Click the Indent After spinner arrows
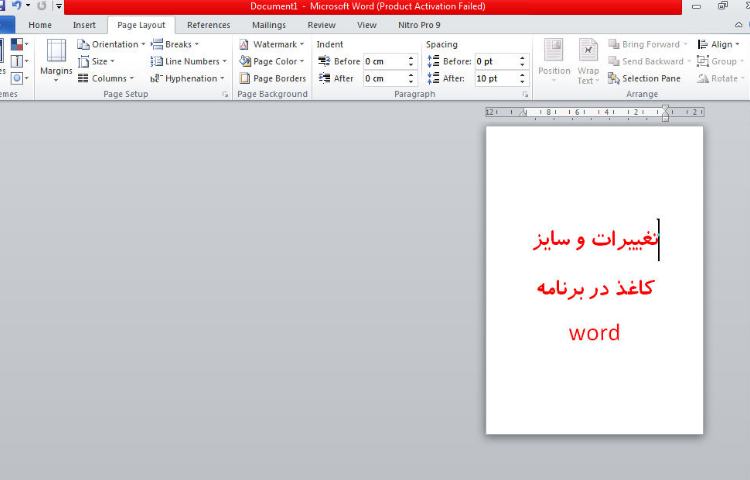The width and height of the screenshot is (750, 480). click(x=411, y=78)
